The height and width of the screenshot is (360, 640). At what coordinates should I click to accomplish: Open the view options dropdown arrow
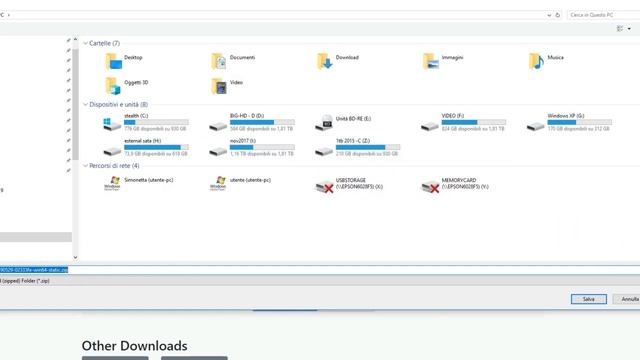click(629, 29)
